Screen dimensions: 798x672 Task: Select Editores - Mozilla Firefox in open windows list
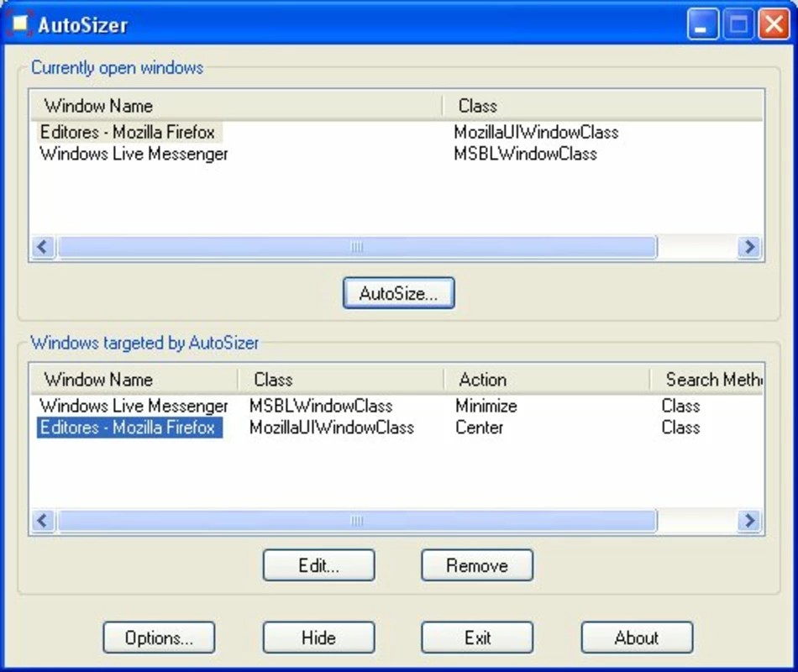(128, 133)
